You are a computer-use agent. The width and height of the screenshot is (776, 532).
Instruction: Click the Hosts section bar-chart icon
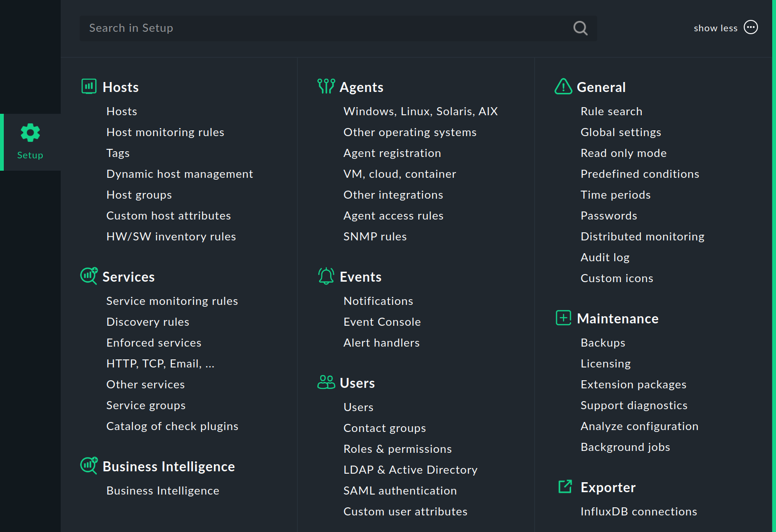[x=89, y=86]
